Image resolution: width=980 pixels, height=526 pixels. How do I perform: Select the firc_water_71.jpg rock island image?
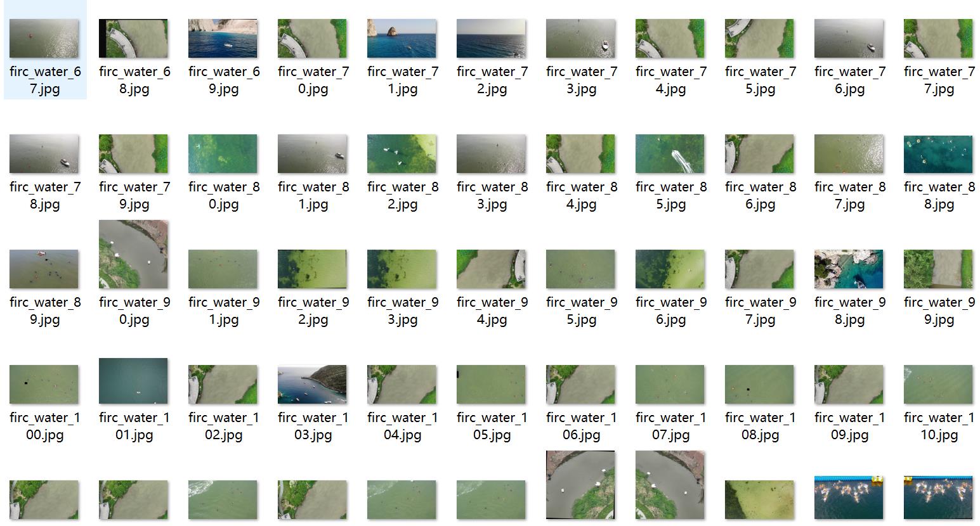point(402,39)
